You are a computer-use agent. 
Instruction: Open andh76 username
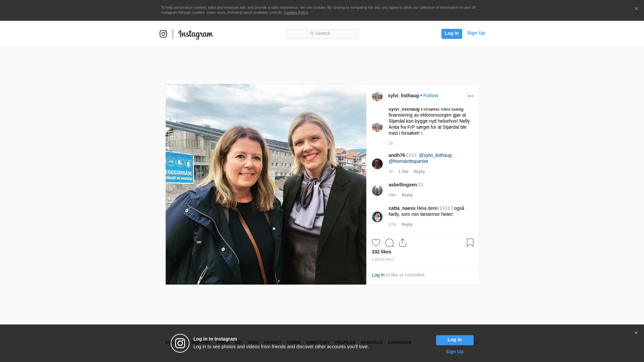[396, 155]
